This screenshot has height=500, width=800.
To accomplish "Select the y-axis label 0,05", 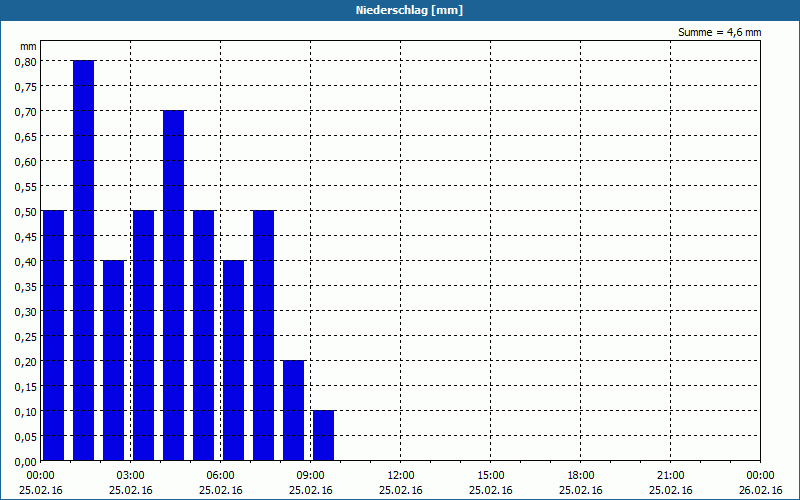I will (26, 437).
